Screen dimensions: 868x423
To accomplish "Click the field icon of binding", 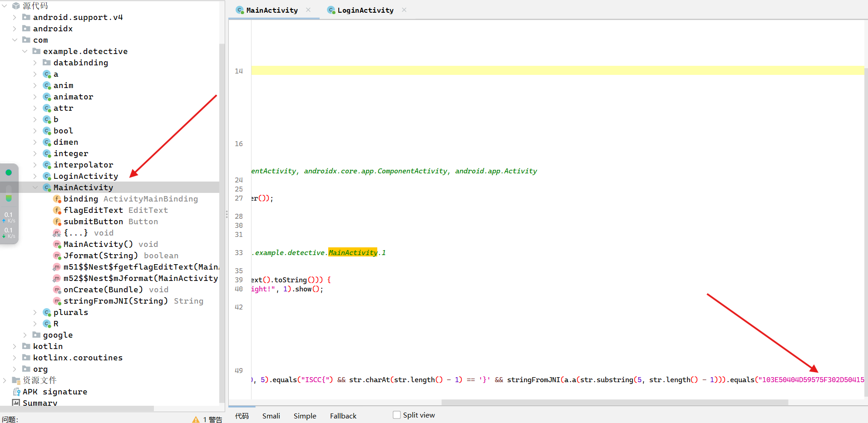I will pyautogui.click(x=57, y=199).
